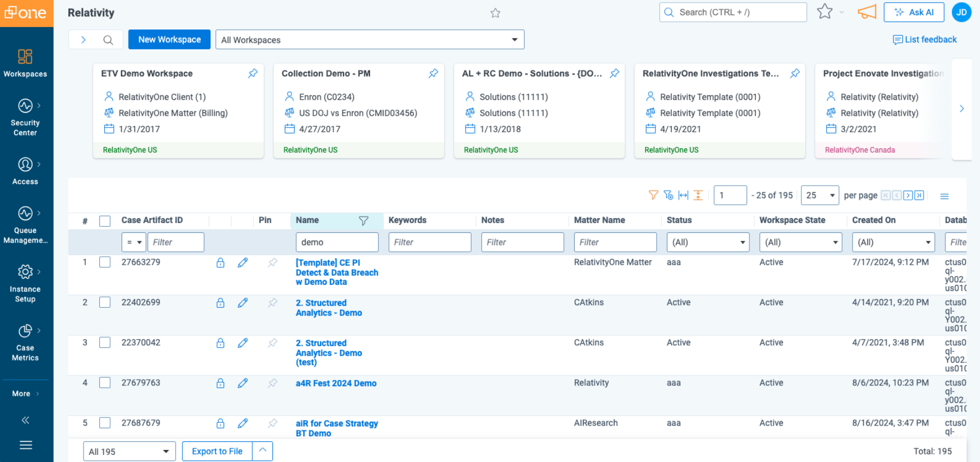Open favorites star in top bar
Image resolution: width=980 pixels, height=462 pixels.
pos(825,12)
